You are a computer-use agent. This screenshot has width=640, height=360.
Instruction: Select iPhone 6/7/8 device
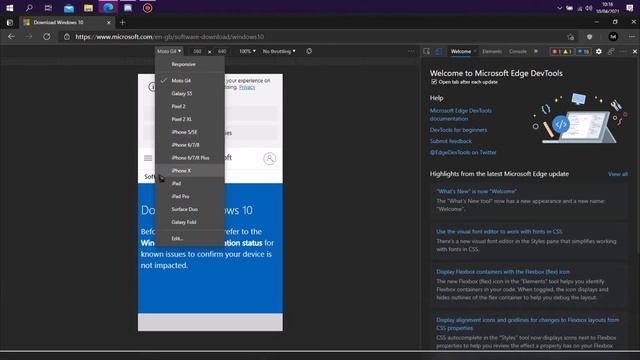point(190,145)
